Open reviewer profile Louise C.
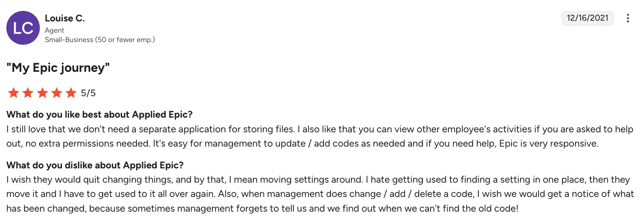Viewport: 644px width, 224px height. (x=65, y=18)
